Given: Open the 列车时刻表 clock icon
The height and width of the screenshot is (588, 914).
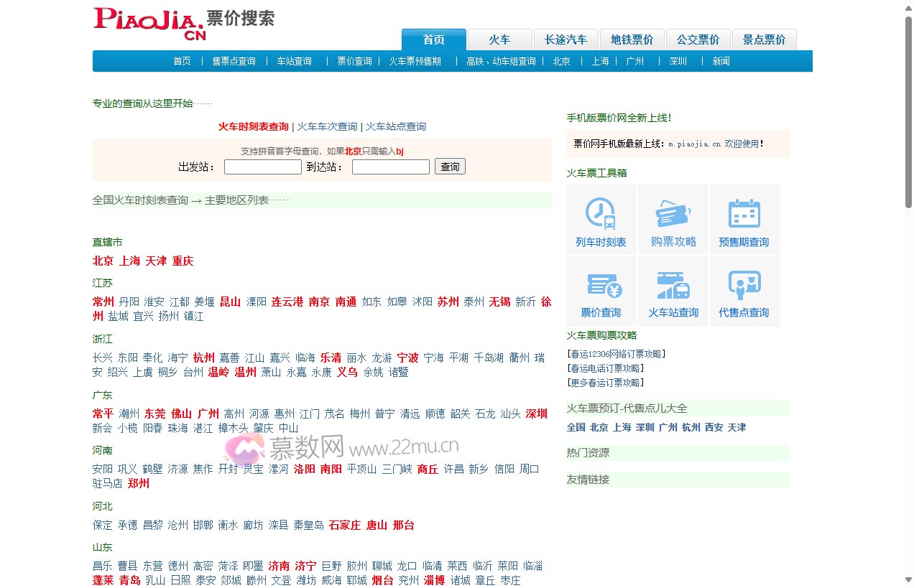Looking at the screenshot, I should pyautogui.click(x=601, y=213).
